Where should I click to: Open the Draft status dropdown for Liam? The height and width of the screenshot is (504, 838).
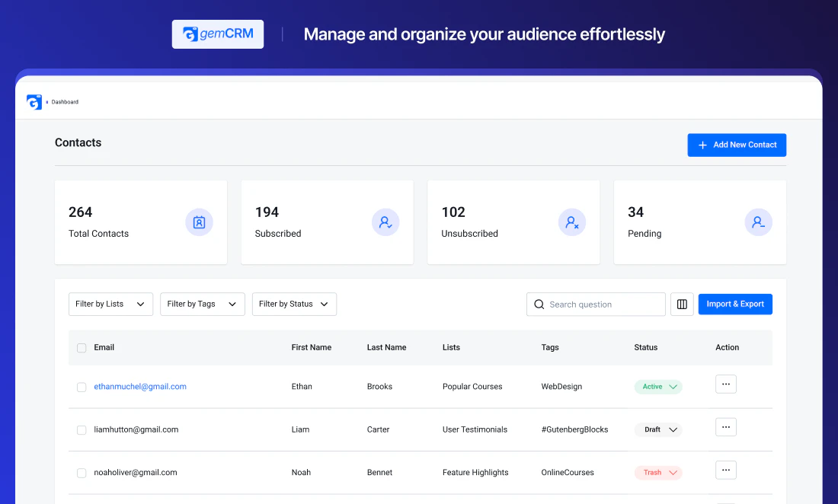point(658,429)
